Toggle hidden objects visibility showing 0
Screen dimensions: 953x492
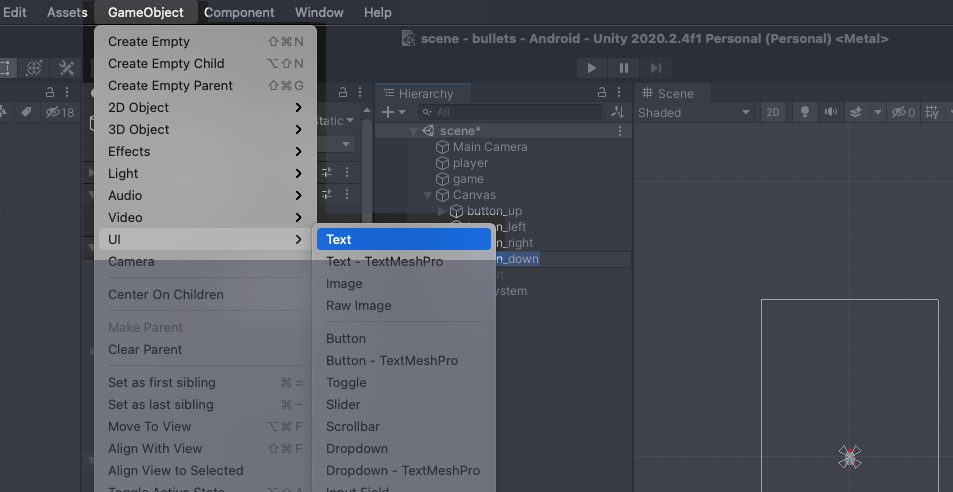[x=903, y=112]
